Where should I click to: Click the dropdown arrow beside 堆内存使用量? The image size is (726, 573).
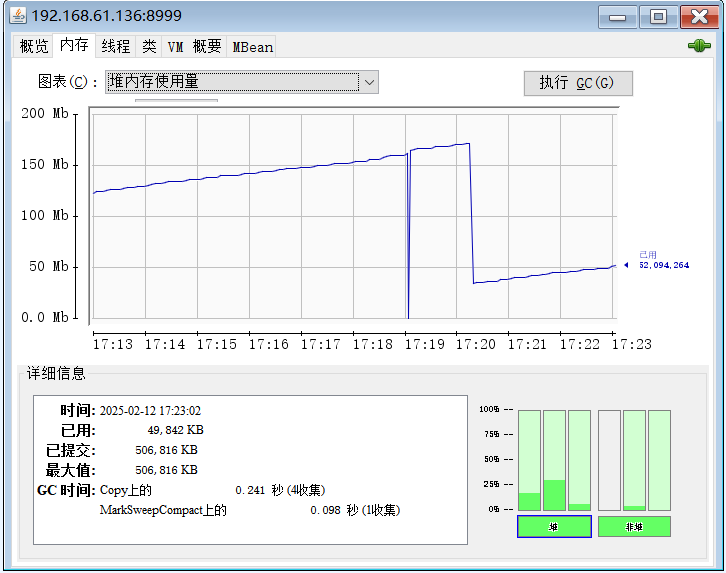coord(369,82)
